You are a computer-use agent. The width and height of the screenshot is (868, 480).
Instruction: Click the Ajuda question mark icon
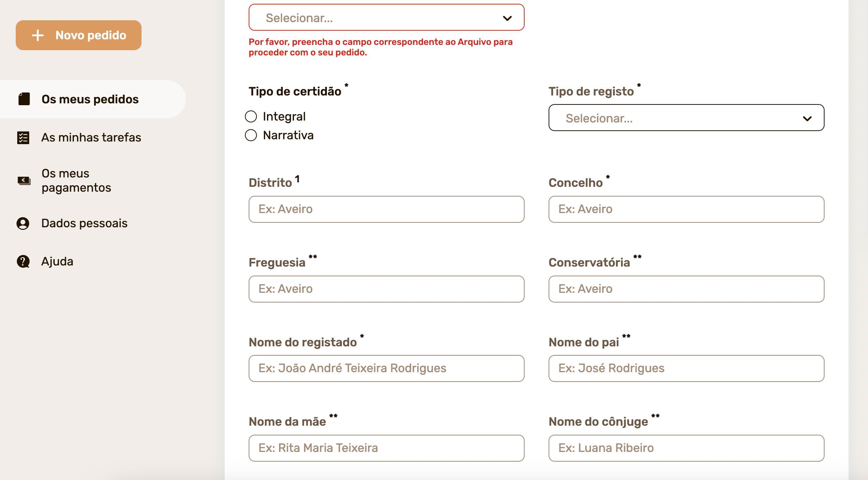pos(23,261)
